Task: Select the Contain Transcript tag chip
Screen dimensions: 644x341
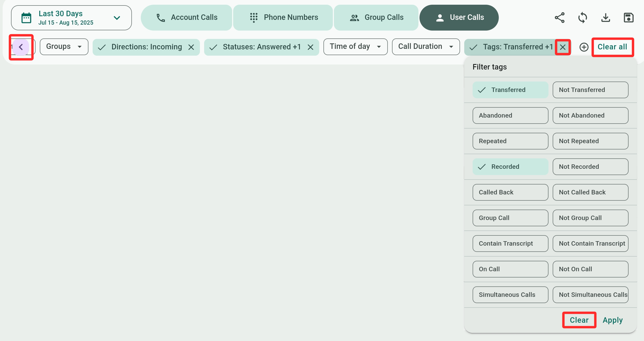Action: [x=510, y=244]
